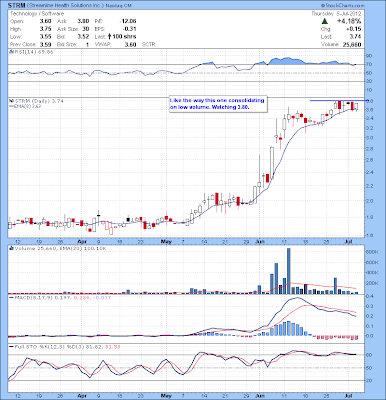The height and width of the screenshot is (400, 386).
Task: Click the 800K label on volume axis
Action: click(372, 252)
